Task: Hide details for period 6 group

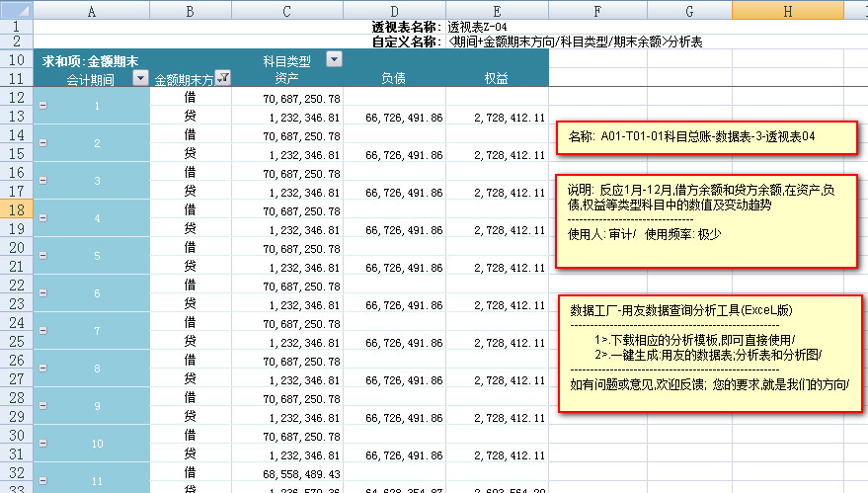Action: (x=42, y=292)
